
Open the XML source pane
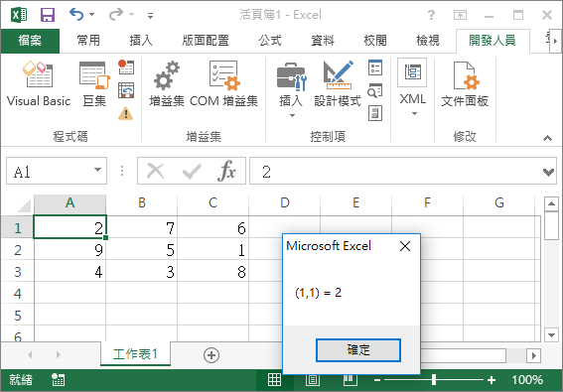[x=412, y=72]
